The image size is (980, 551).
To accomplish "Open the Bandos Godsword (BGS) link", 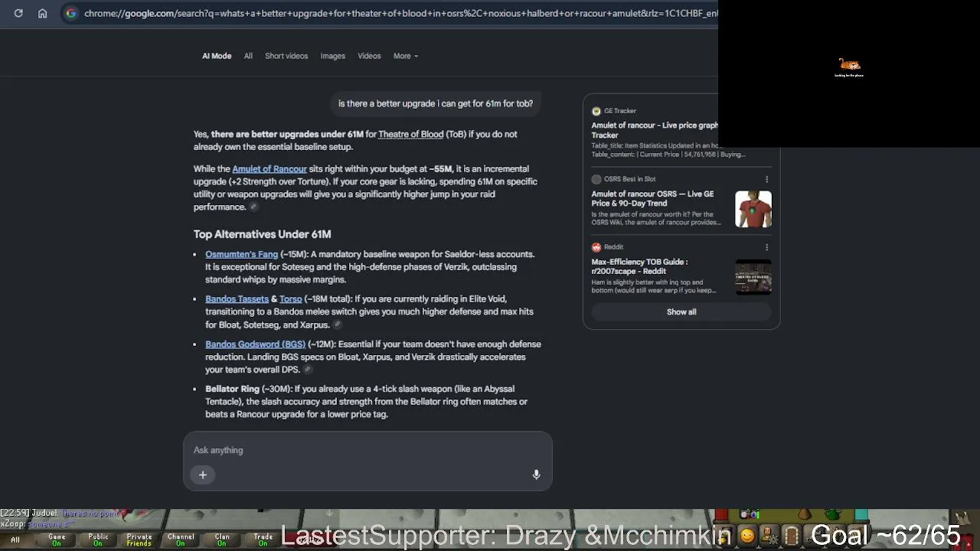I will point(255,344).
